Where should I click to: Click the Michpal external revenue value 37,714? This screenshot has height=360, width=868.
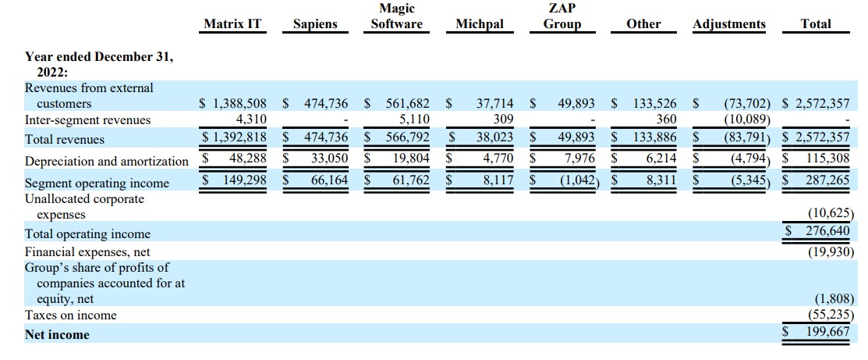[495, 103]
